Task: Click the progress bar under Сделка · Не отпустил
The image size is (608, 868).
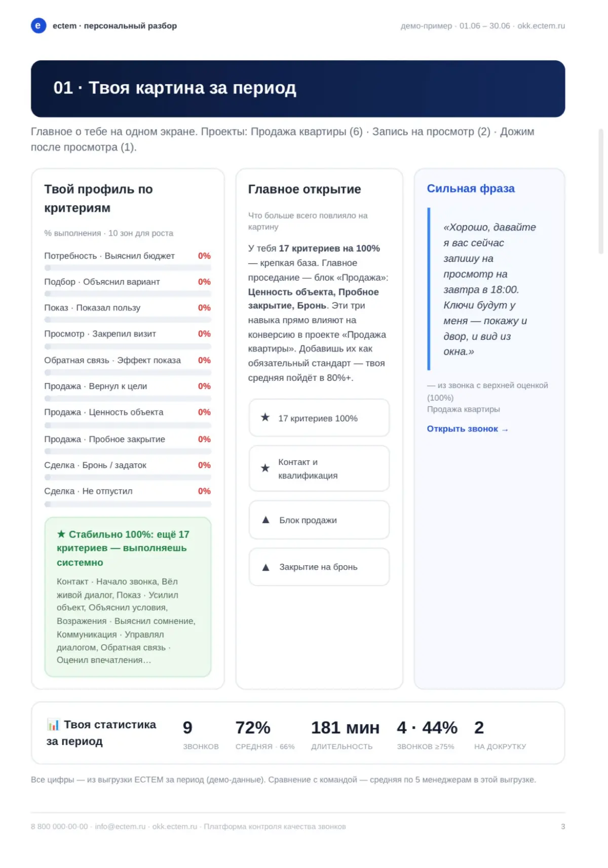Action: 128,504
